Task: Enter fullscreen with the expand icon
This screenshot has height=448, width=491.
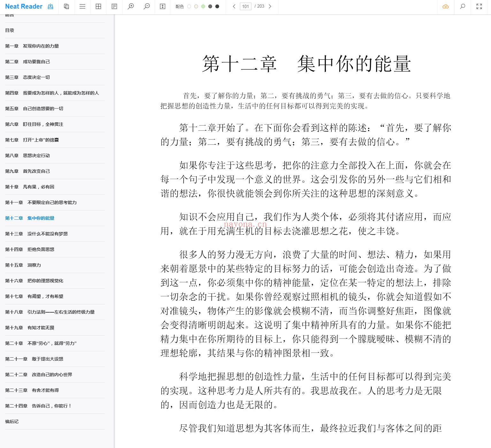Action: (x=479, y=6)
